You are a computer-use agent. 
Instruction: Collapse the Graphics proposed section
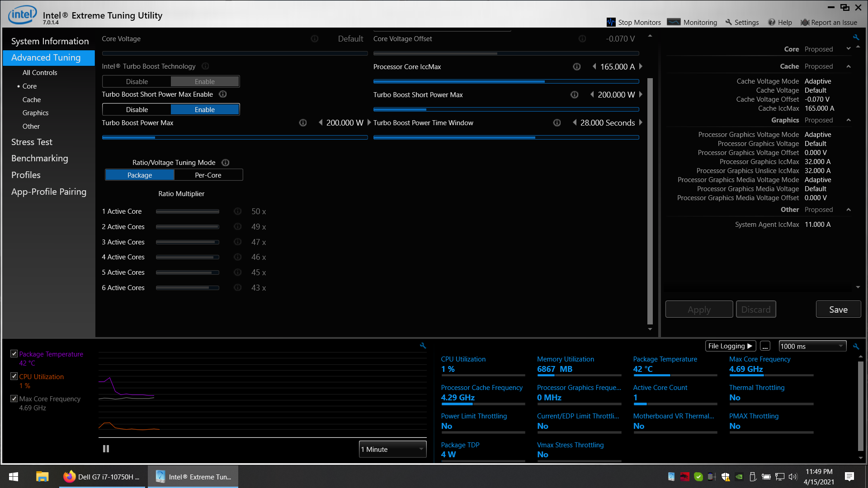coord(849,120)
